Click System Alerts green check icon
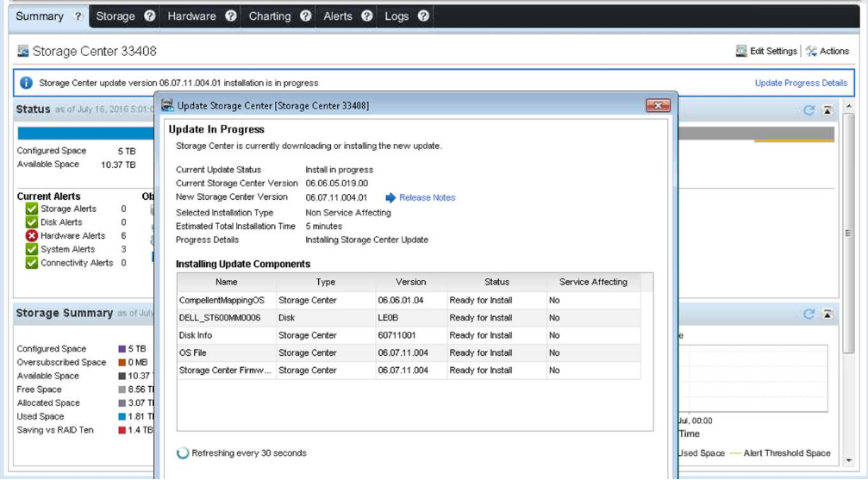 point(32,249)
